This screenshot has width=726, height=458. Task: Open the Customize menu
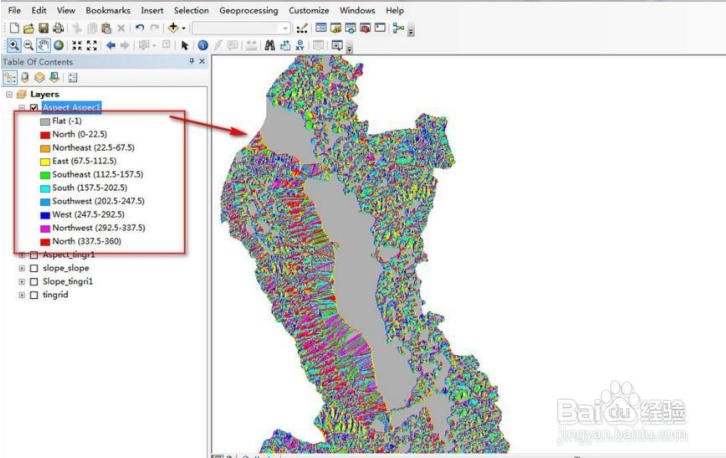coord(309,10)
